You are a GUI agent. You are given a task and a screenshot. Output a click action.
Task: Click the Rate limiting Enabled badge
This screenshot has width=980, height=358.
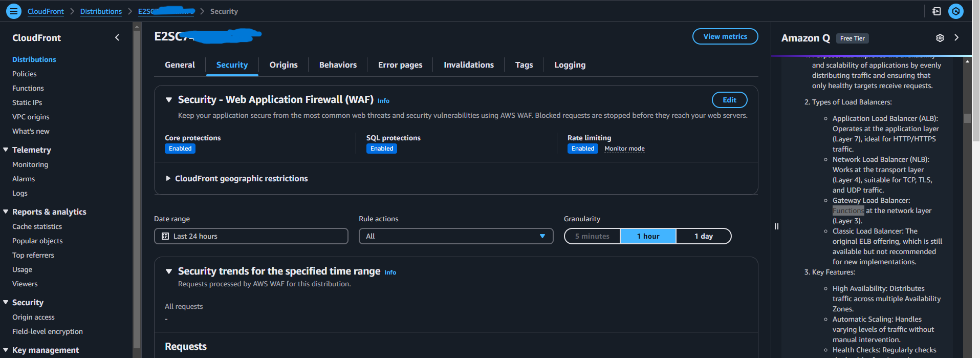tap(583, 149)
